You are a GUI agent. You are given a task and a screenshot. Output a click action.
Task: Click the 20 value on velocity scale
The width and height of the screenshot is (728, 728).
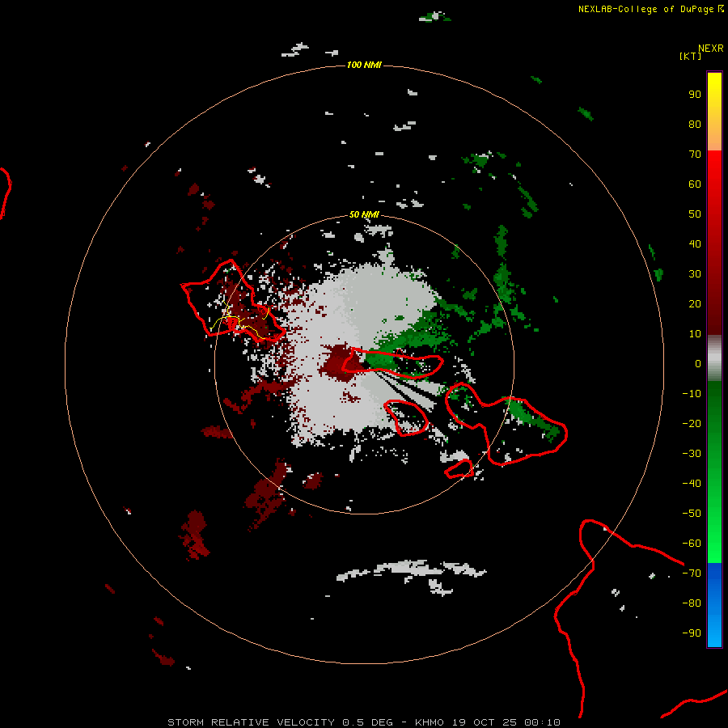coord(695,303)
